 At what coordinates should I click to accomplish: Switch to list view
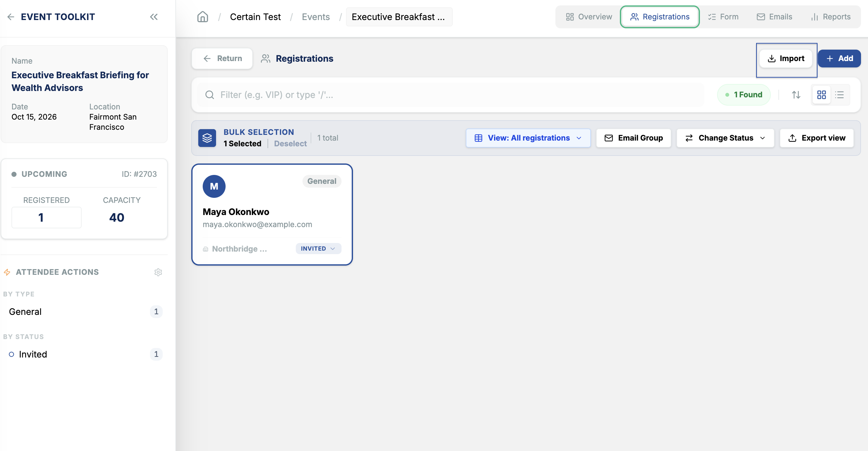(x=839, y=95)
